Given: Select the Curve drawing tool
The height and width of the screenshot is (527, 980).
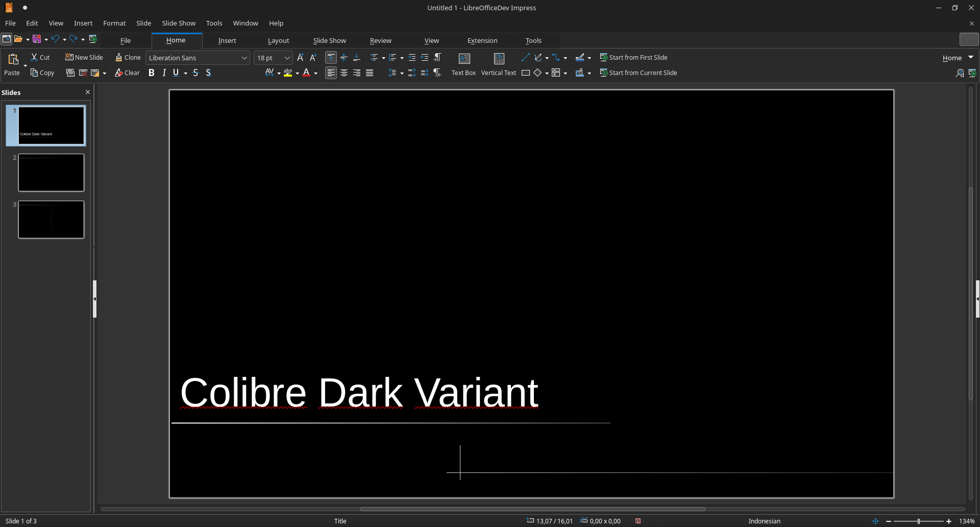Looking at the screenshot, I should (x=538, y=58).
